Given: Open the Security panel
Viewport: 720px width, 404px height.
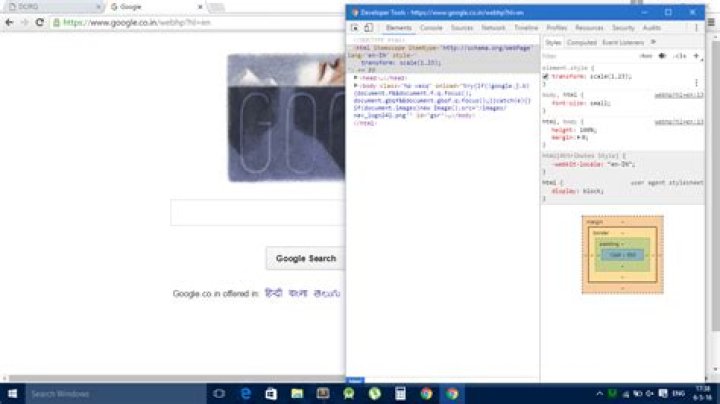Looking at the screenshot, I should tap(623, 28).
